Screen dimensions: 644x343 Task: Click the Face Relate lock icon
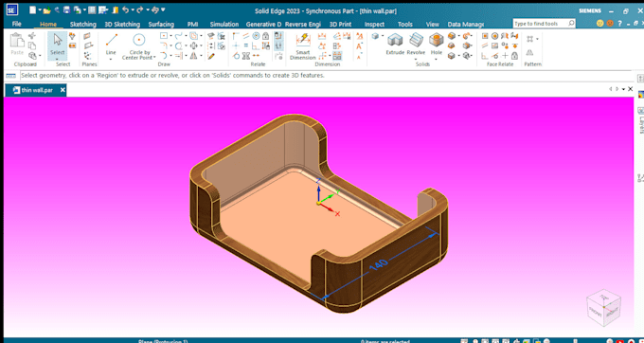click(x=514, y=56)
